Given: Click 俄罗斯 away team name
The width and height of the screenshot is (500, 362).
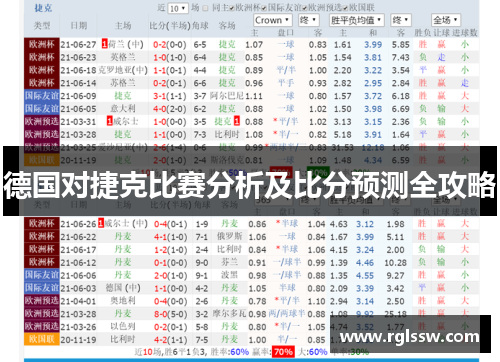Looking at the screenshot, I should click(x=230, y=236).
